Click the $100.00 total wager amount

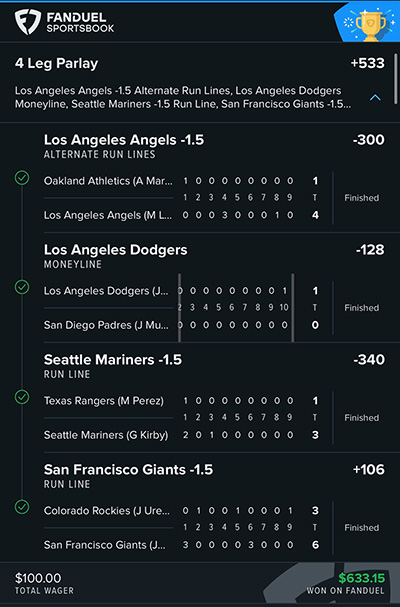coord(38,578)
